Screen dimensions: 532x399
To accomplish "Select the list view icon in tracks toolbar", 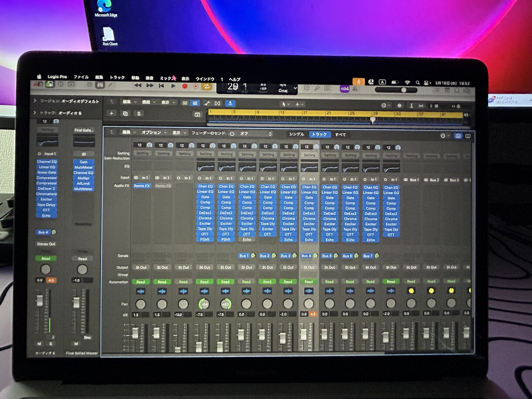I will tap(195, 103).
